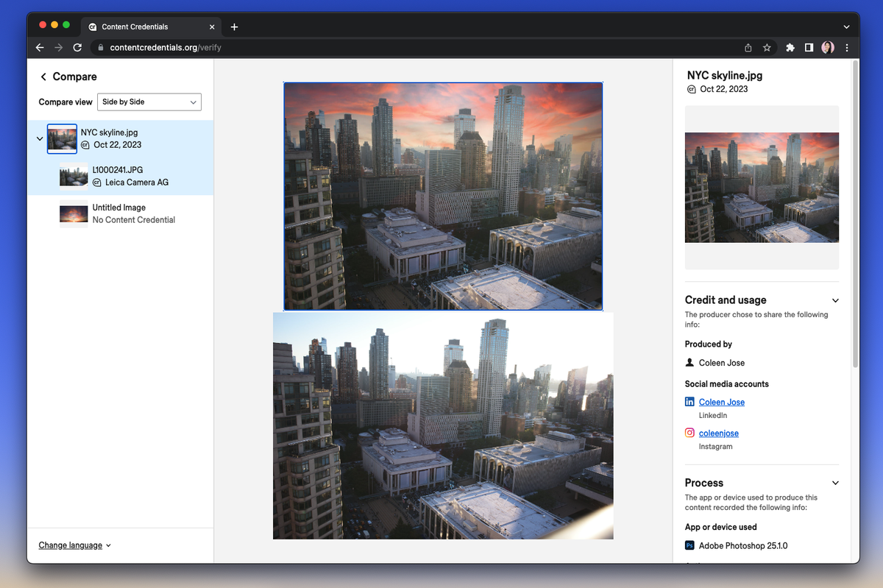Screen dimensions: 883x588
Task: Open a new browser tab
Action: pyautogui.click(x=234, y=27)
